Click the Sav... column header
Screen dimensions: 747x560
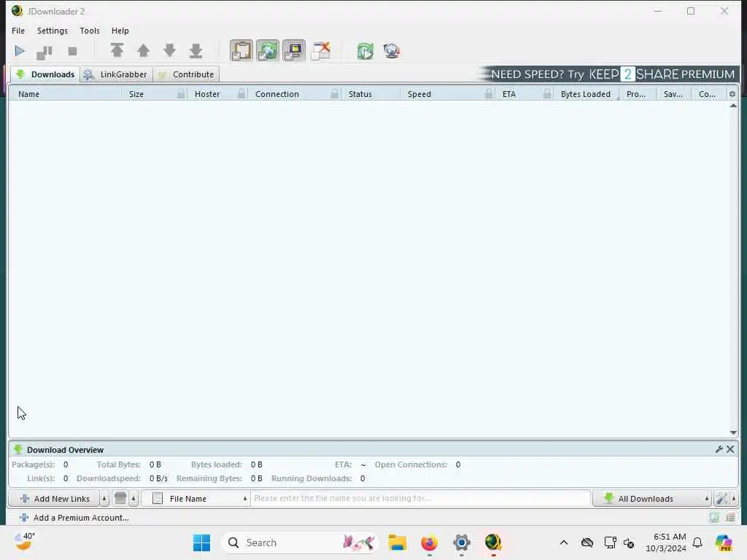click(673, 94)
